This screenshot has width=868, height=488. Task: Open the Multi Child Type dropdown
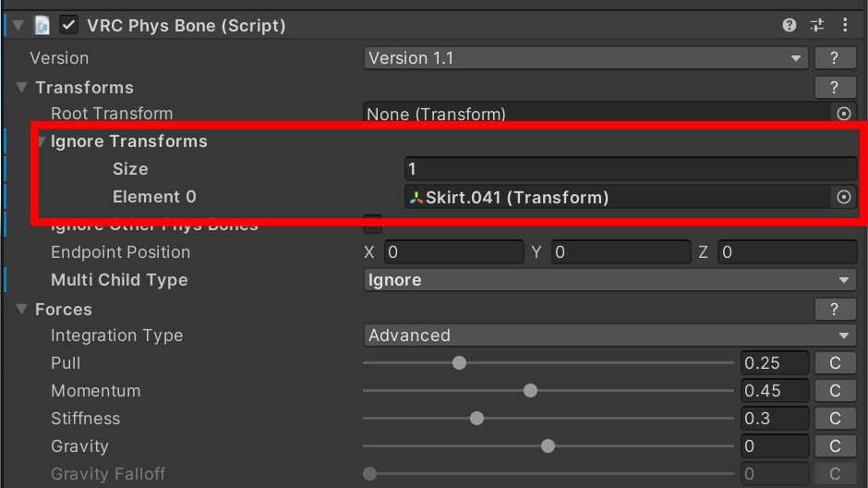coord(609,280)
